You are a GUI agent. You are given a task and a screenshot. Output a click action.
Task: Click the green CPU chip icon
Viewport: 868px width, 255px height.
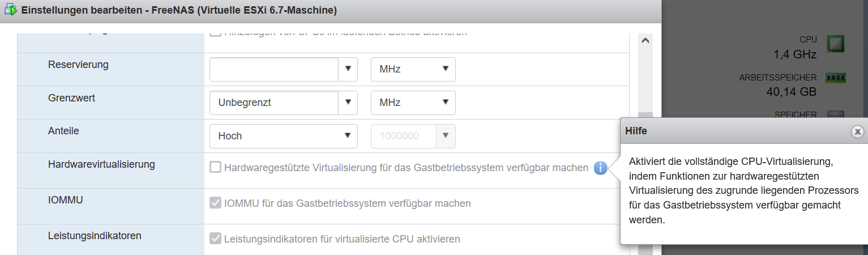click(836, 44)
